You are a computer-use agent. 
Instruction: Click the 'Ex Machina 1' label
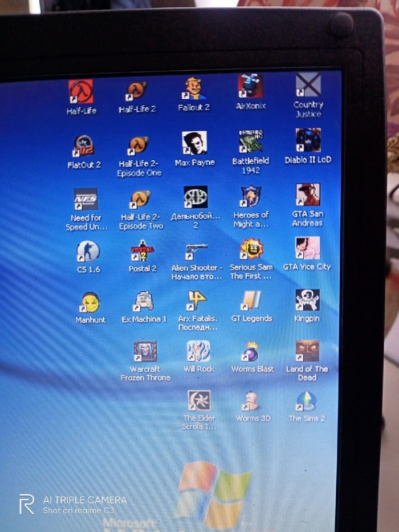point(144,319)
